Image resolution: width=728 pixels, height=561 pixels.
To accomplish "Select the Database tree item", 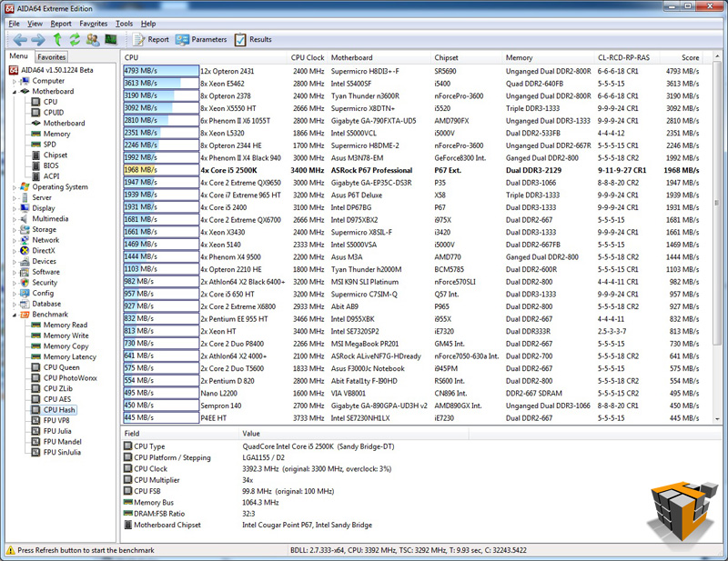I will (x=46, y=304).
